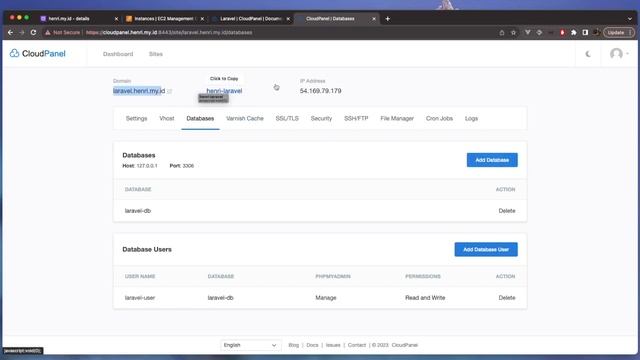Open the English language dropdown
This screenshot has width=640, height=360.
tap(250, 345)
